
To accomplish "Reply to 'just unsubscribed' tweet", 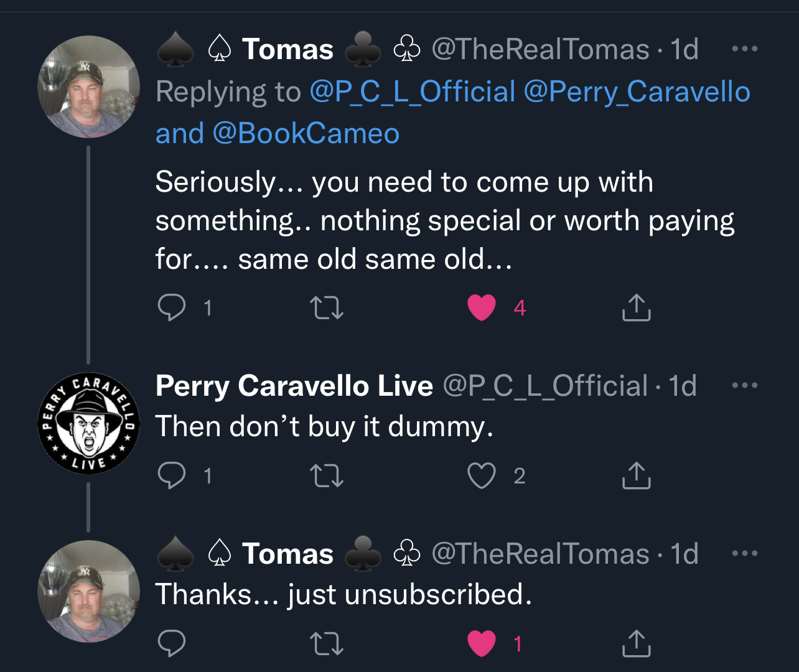I will [x=172, y=643].
